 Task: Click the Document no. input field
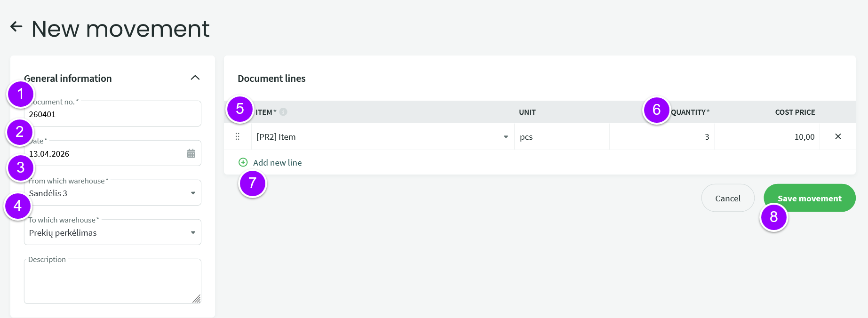coord(113,114)
